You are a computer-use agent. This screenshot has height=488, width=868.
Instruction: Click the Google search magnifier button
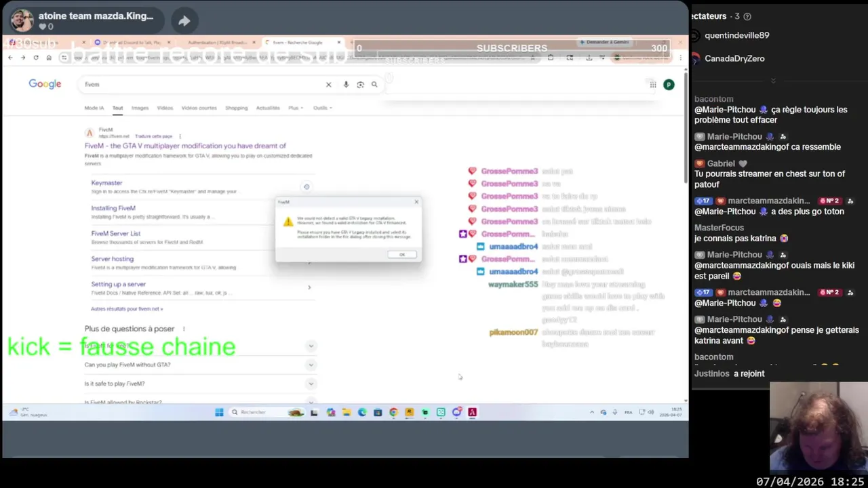tap(374, 85)
